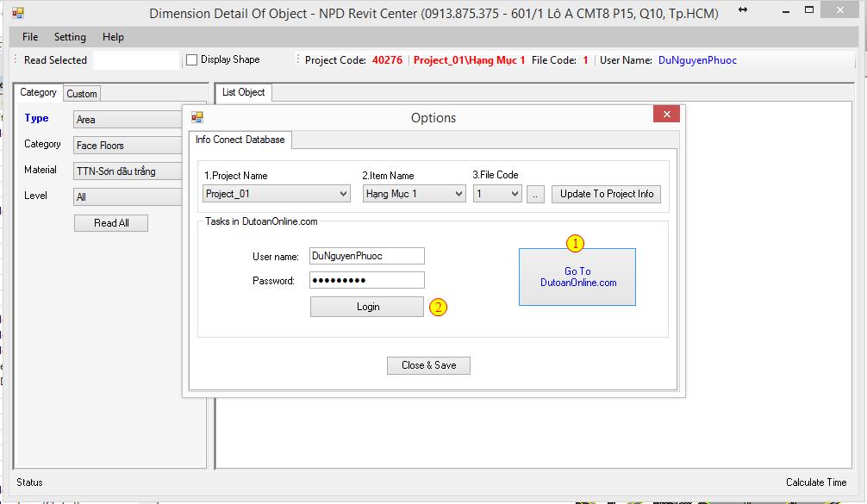Click the DuNguyenPhuoc user name label in toolbar
Screen dimensions: 867x504
point(697,59)
